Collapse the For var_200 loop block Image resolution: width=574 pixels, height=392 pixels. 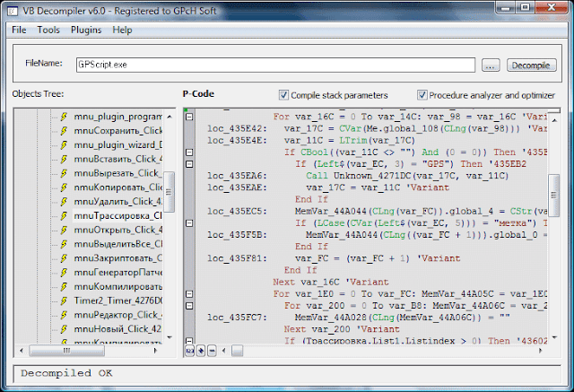(189, 306)
